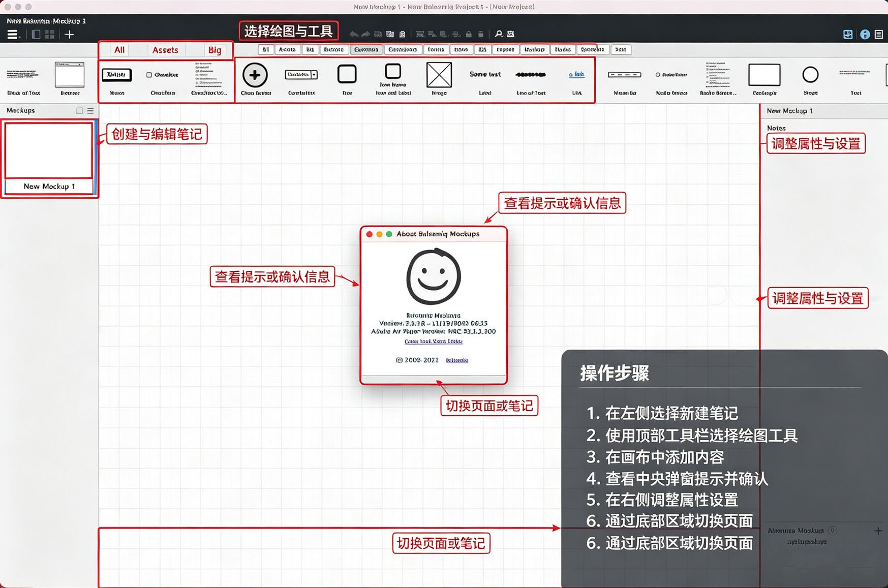
Task: Switch to the mockups grid view icon
Action: coord(50,35)
